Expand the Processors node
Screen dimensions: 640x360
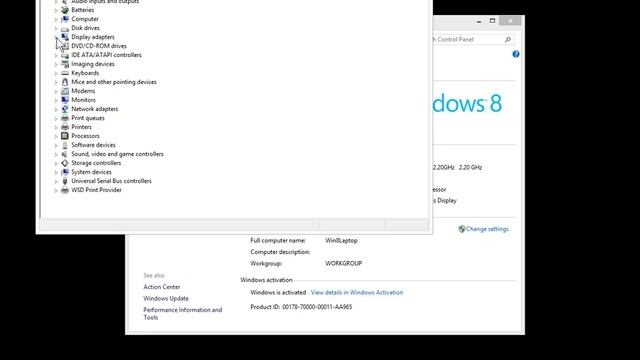click(x=56, y=136)
